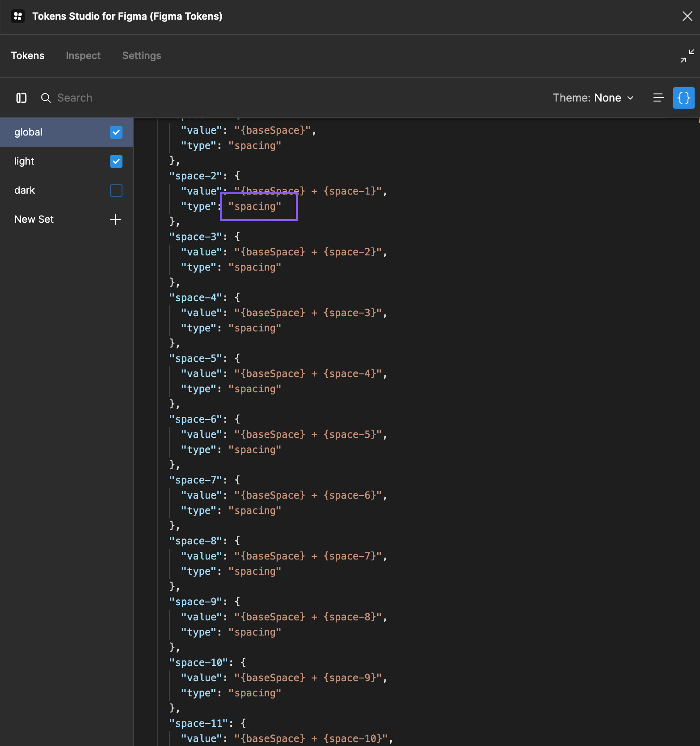Click the value "{baseSpace}" string

[x=272, y=131]
